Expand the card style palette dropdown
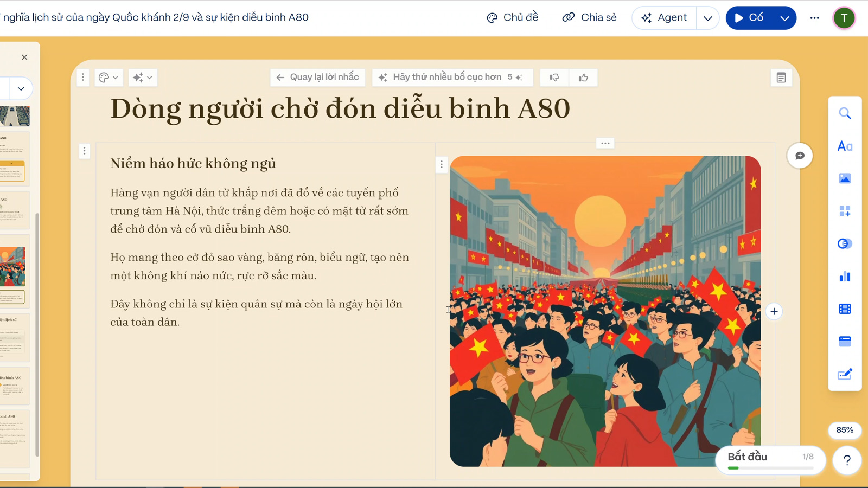 pyautogui.click(x=108, y=78)
